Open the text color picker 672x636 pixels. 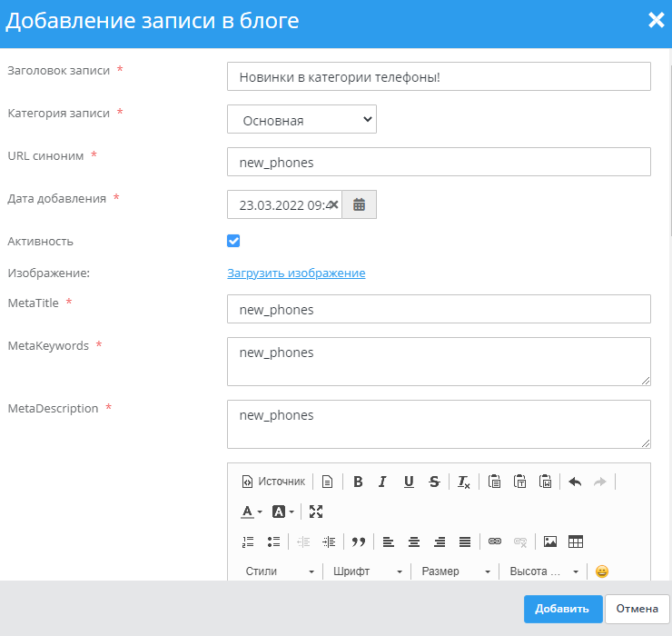click(x=252, y=512)
